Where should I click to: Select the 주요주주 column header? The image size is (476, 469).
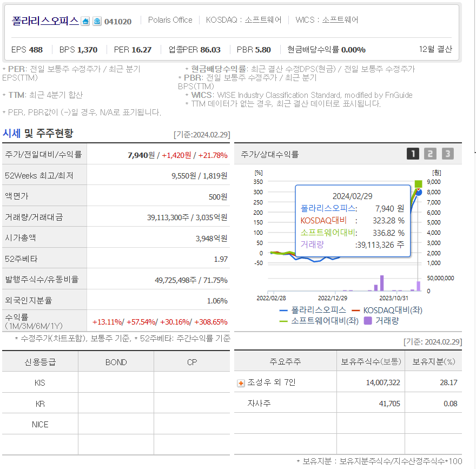285,361
